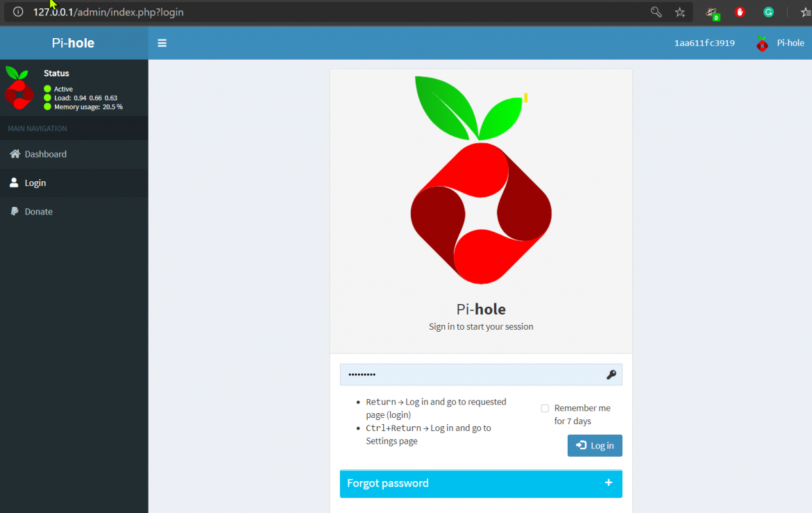Click the Pi-hole raspberry icon in the top-right header
Viewport: 812px width, 513px height.
761,42
